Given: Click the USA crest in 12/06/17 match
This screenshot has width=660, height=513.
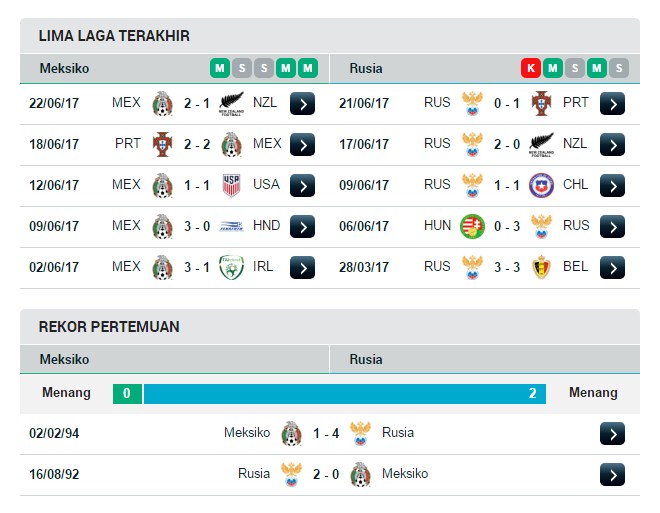Looking at the screenshot, I should coord(231,186).
